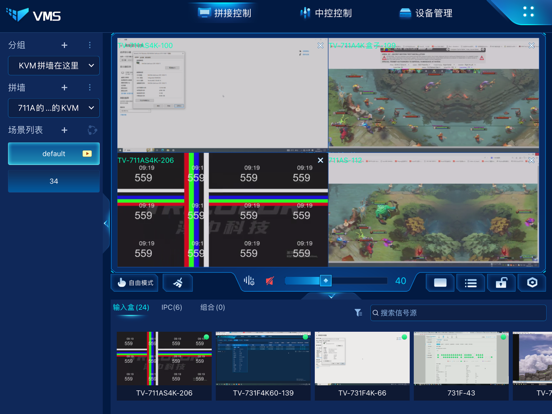The image size is (552, 414).
Task: Close the TV-711A4K盒子-109 window
Action: [531, 45]
